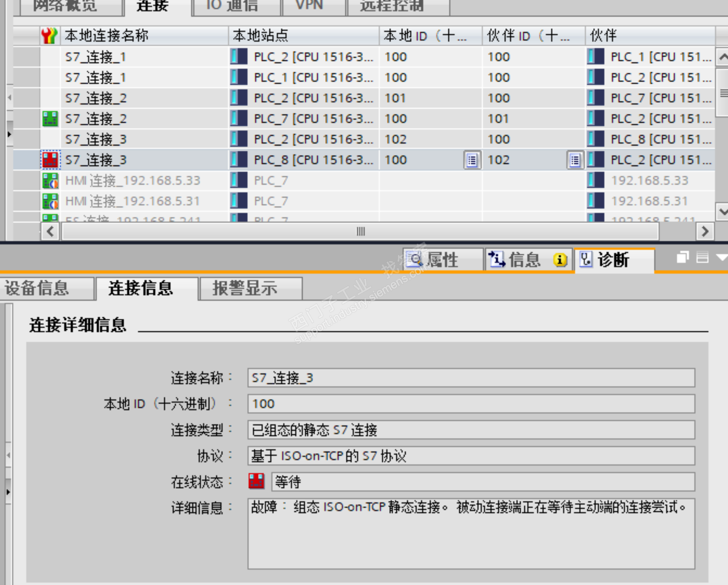Click the 连接类型 field
This screenshot has width=728, height=585.
pyautogui.click(x=471, y=430)
